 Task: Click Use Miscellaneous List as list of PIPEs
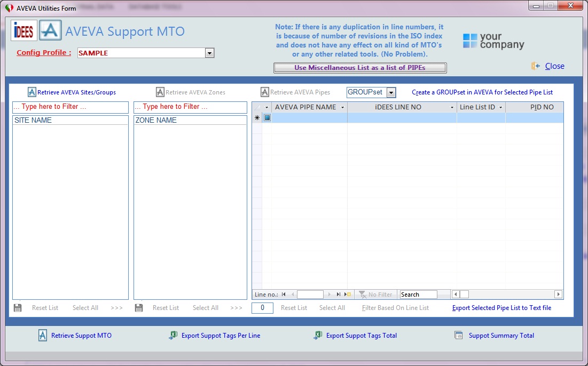pos(360,68)
